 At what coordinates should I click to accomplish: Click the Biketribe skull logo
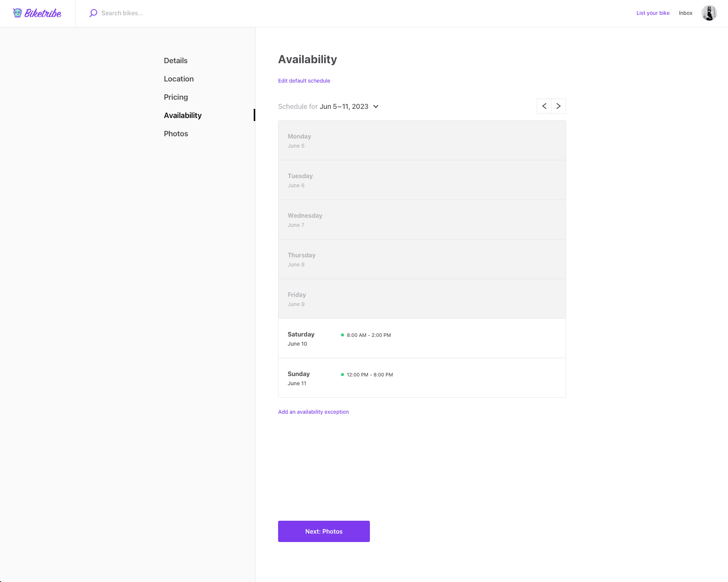18,13
